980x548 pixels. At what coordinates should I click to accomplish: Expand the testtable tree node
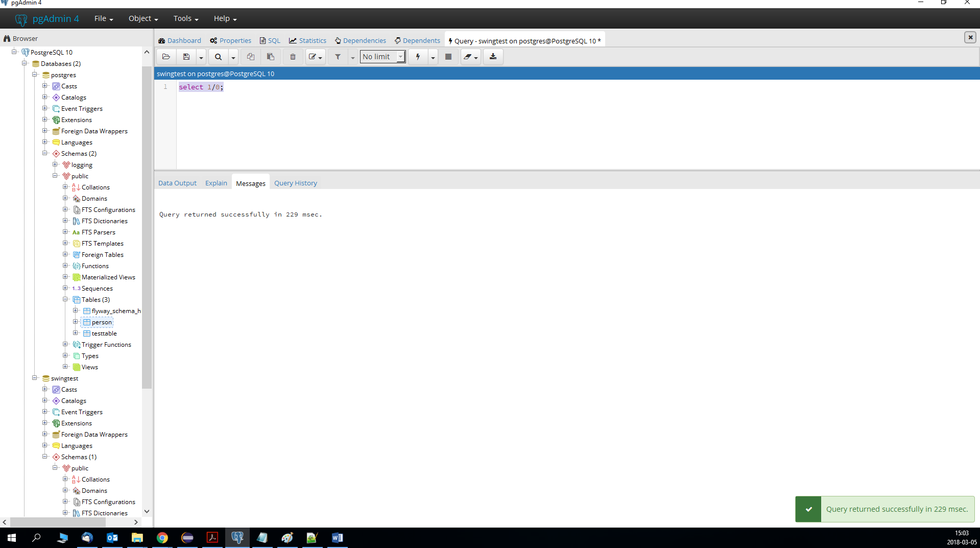pos(76,333)
